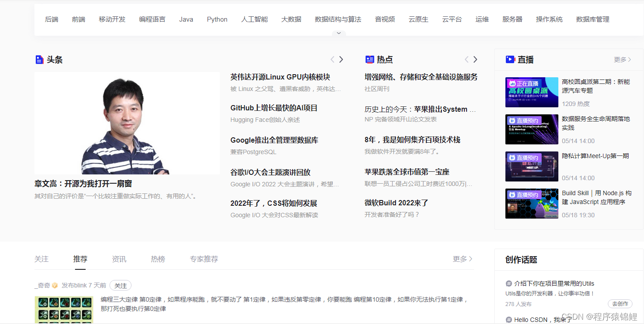The image size is (644, 325).
Task: Open the _奇奇 author profile name
Action: (42, 286)
